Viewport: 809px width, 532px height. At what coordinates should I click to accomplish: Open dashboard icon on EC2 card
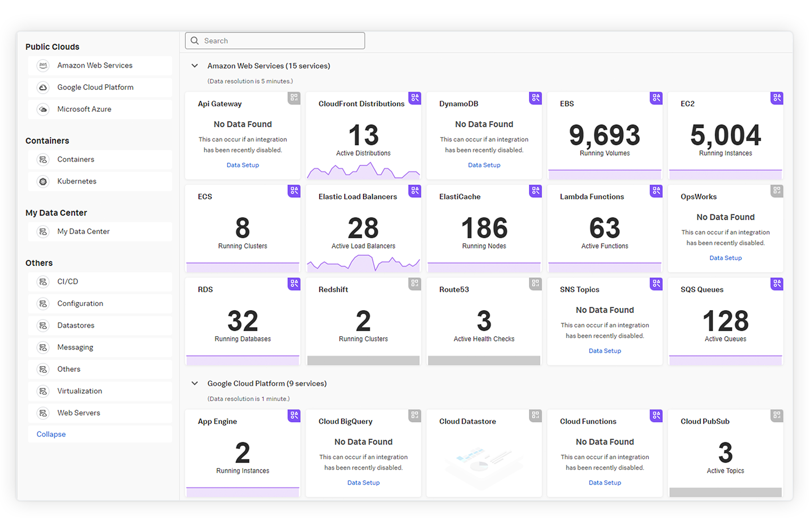pyautogui.click(x=777, y=98)
